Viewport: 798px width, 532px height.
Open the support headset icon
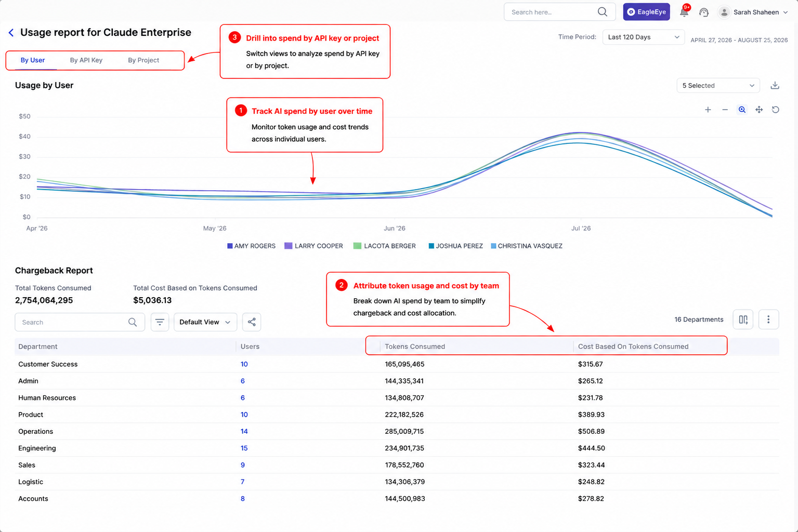(704, 12)
